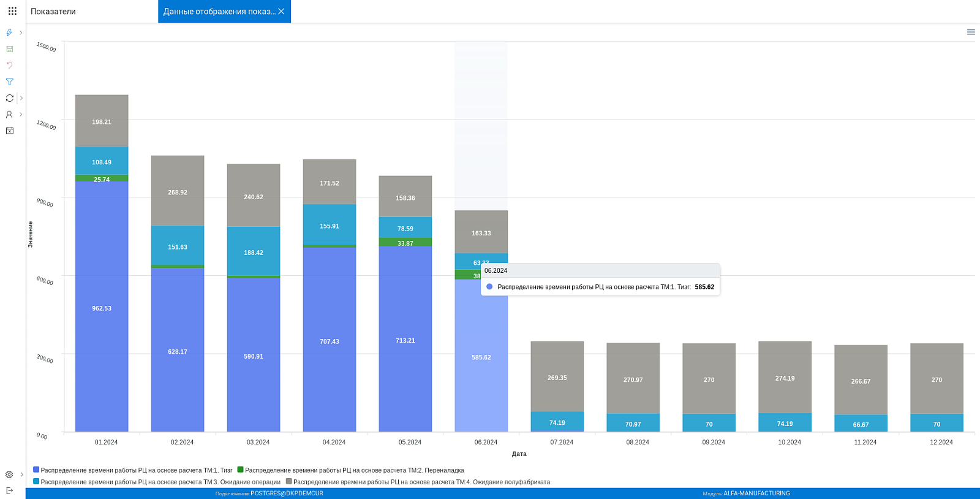Toggle legend series ТМ:4. Ожидание полуфабриката
Screen dimensions: 980x499
pyautogui.click(x=418, y=482)
